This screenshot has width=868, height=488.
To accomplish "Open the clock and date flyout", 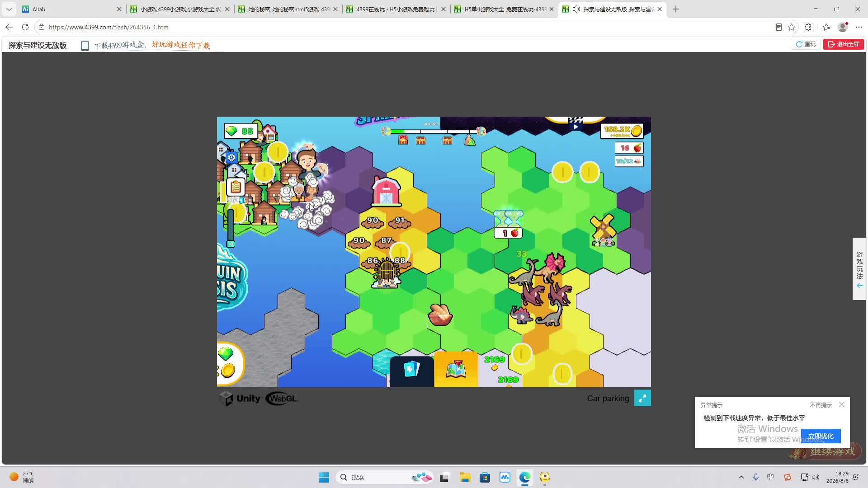I will [x=837, y=477].
